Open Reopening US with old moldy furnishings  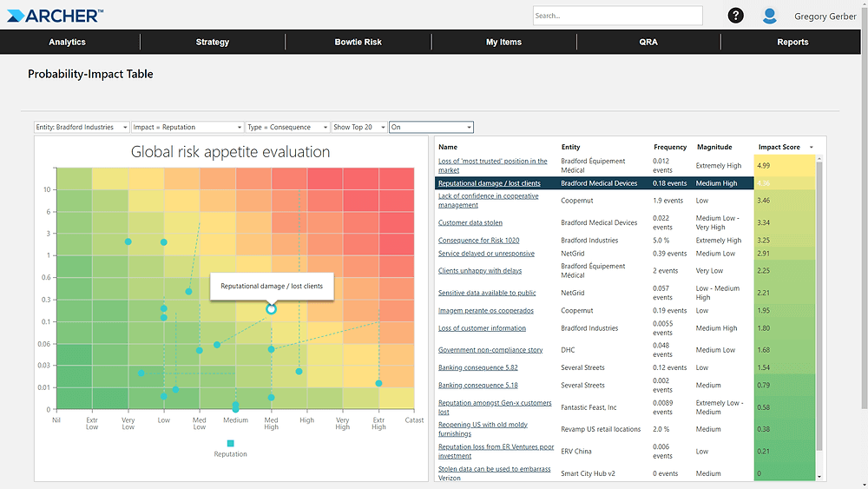pyautogui.click(x=483, y=429)
